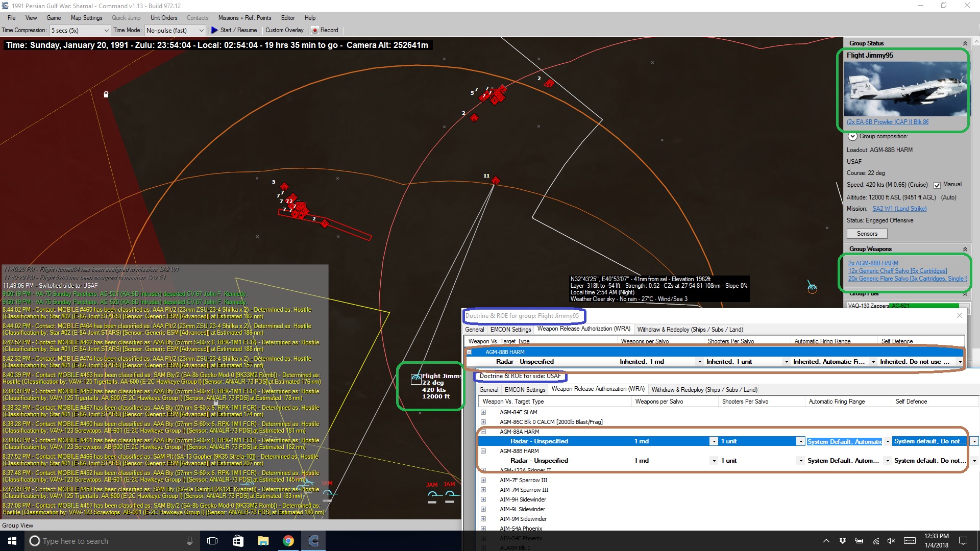
Task: Expand the AGM-86C Blk 0 CALCM node
Action: pos(483,422)
